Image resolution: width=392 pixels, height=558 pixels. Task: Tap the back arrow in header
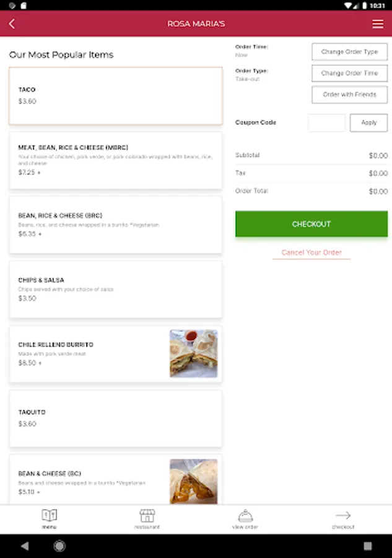tap(12, 24)
